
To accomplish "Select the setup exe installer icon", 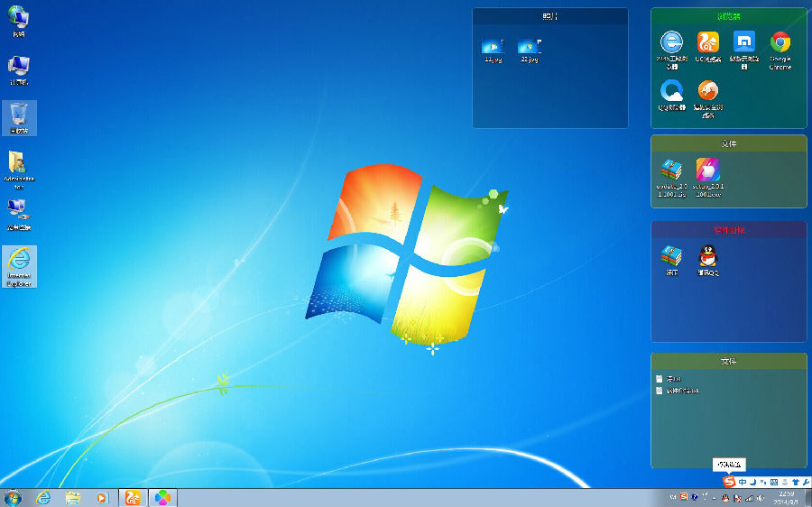I will coord(708,178).
